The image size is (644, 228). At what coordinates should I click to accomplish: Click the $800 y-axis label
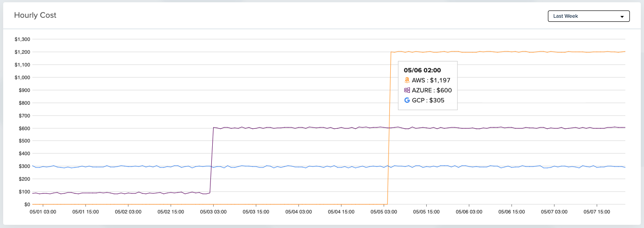pos(24,103)
